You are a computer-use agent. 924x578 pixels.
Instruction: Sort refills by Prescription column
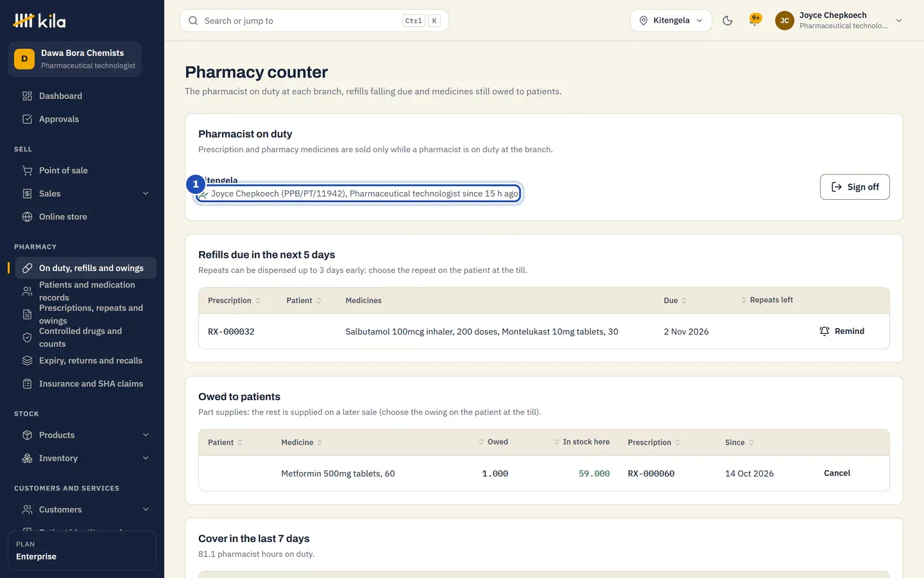(234, 301)
